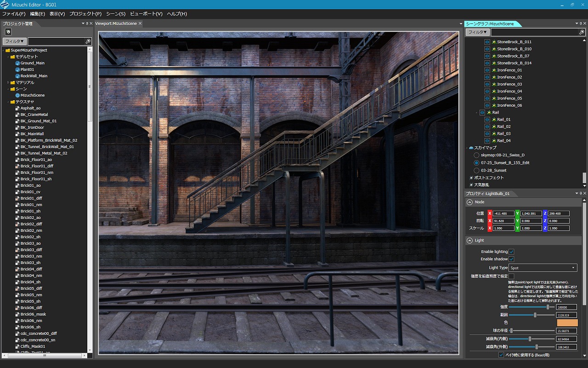Click the ポストエフェクト post effect icon
This screenshot has width=588, height=368.
coord(471,178)
